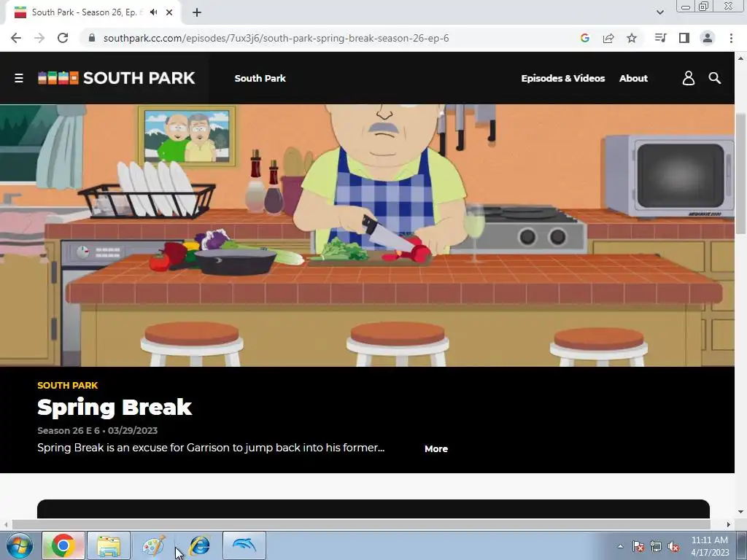Open Episodes & Videos menu
Viewport: 747px width, 560px height.
562,78
